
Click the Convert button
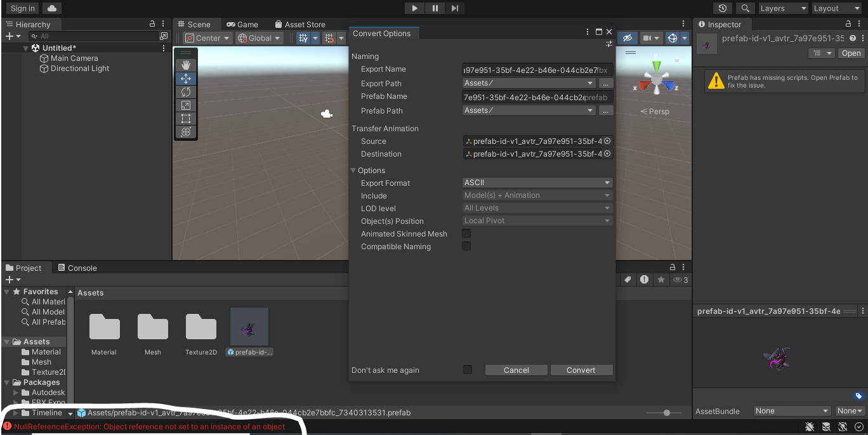click(x=581, y=370)
